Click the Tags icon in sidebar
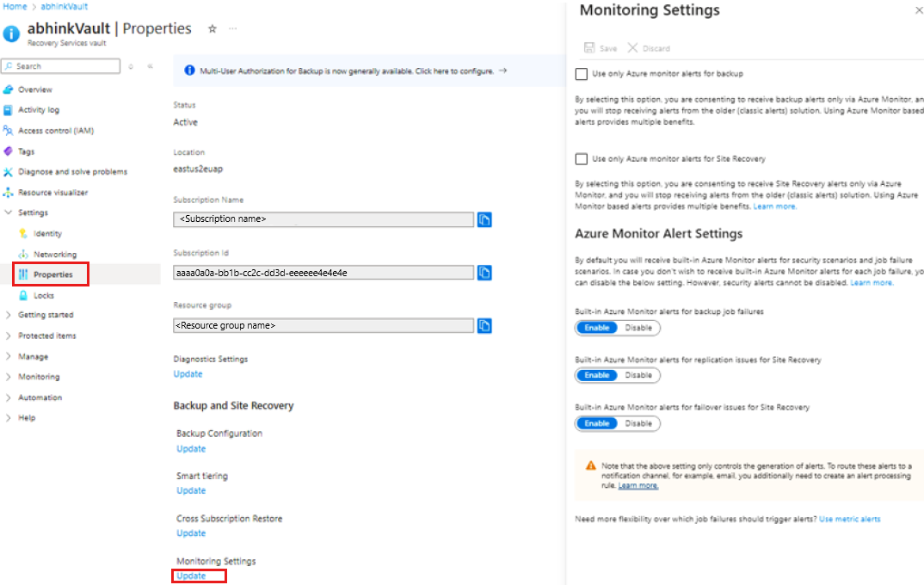This screenshot has height=585, width=924. (x=8, y=151)
